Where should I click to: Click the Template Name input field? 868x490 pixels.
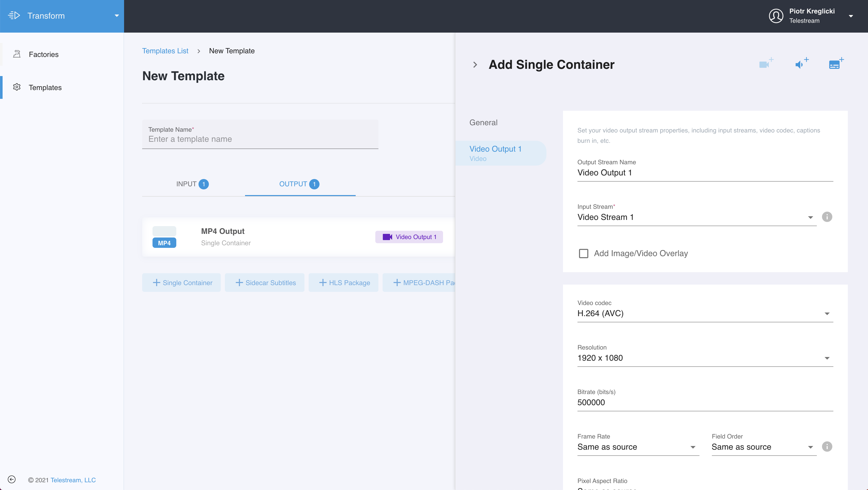260,134
